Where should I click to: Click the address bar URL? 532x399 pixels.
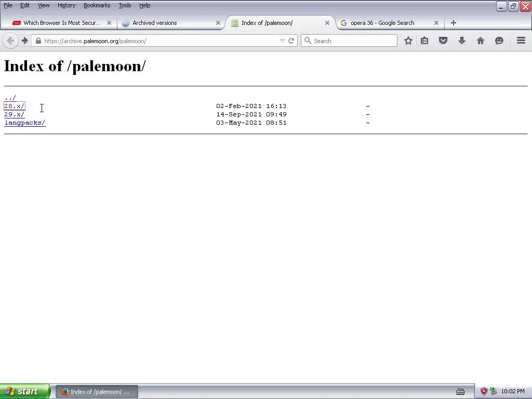point(95,41)
